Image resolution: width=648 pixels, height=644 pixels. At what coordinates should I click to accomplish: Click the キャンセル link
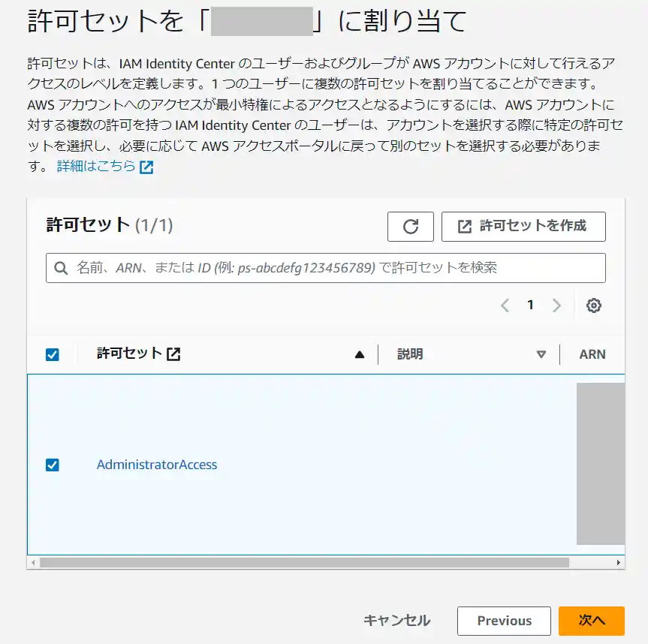pyautogui.click(x=398, y=621)
